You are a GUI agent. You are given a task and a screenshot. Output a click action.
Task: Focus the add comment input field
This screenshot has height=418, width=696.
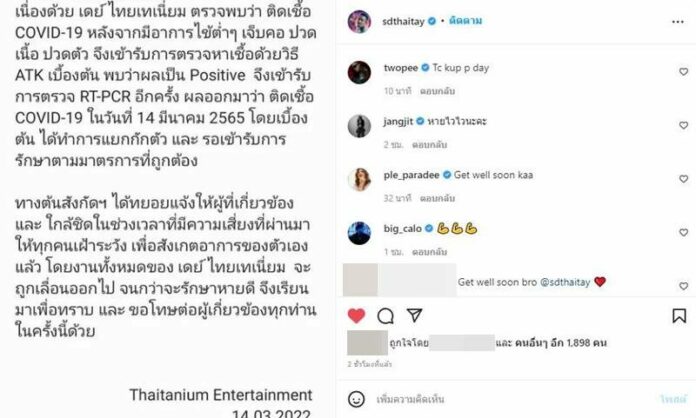point(510,399)
